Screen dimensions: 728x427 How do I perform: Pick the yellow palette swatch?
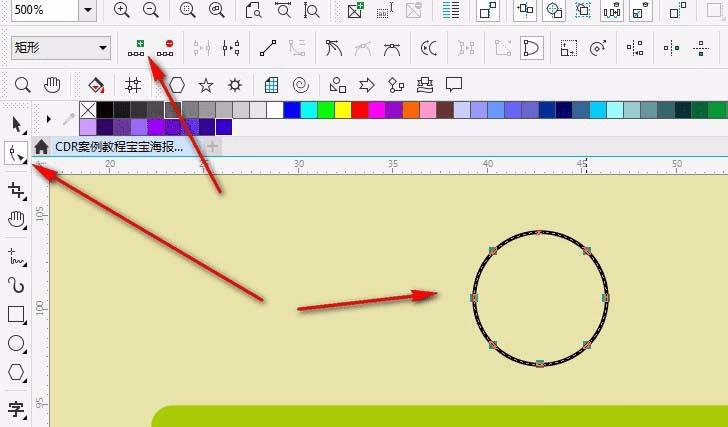coord(343,110)
